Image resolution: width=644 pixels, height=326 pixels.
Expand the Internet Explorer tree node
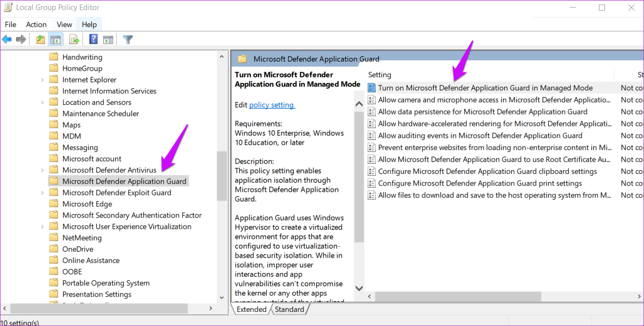point(42,79)
